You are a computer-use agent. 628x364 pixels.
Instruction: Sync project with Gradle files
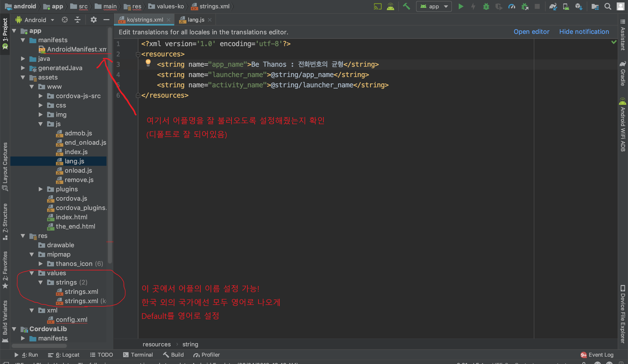(553, 6)
